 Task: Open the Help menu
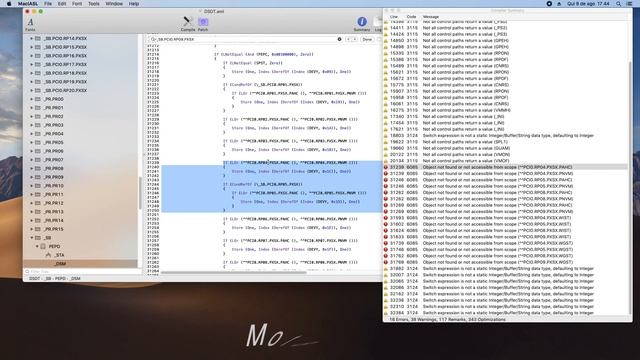point(134,4)
